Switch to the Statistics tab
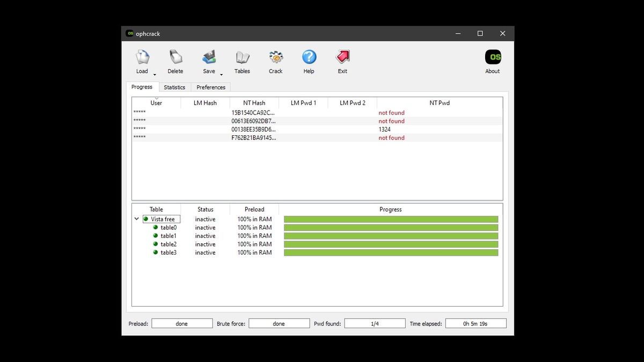The image size is (644, 362). coord(174,87)
